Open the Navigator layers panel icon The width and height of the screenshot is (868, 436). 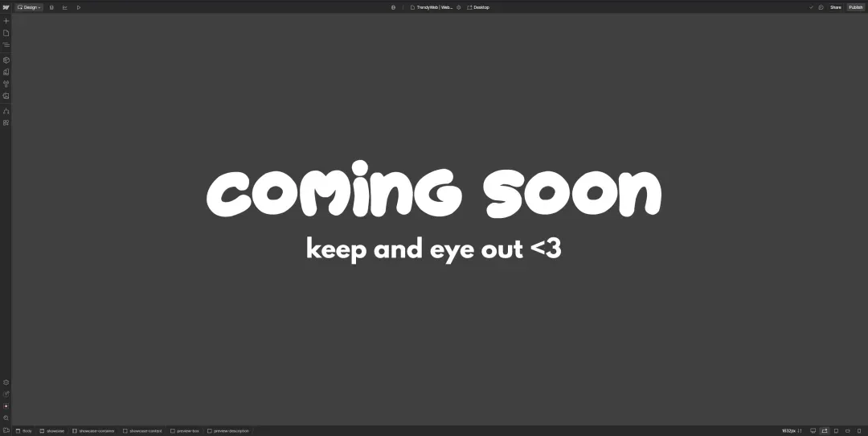(x=6, y=45)
